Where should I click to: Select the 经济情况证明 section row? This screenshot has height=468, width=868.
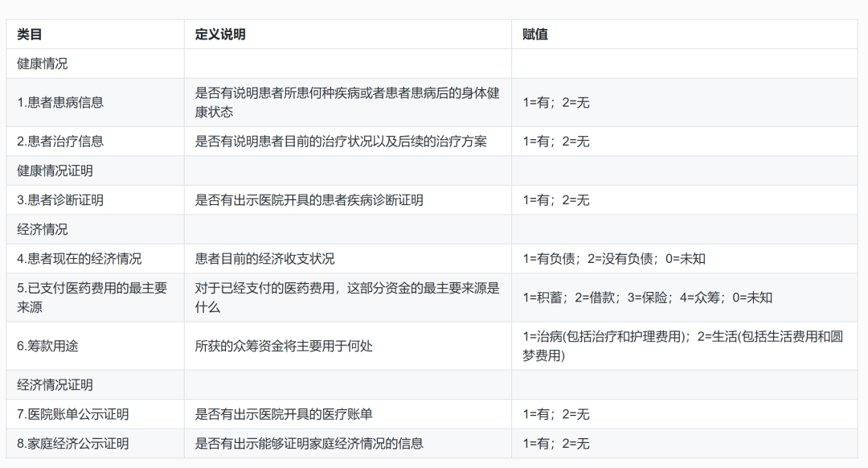click(45, 384)
